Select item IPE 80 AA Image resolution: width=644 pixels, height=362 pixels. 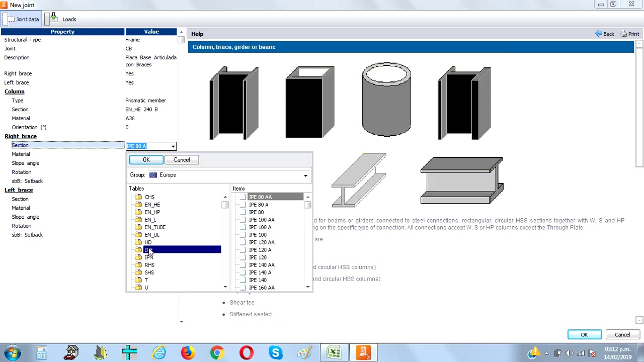[x=260, y=197]
